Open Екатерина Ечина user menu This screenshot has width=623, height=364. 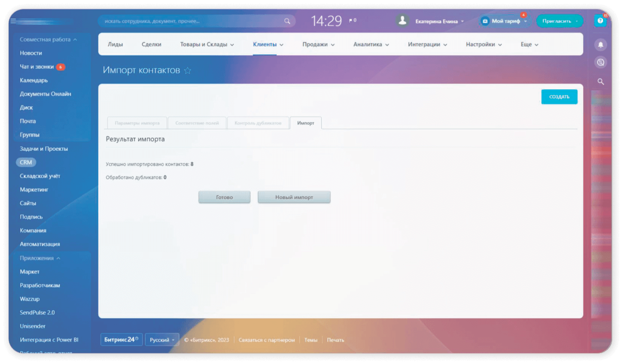coord(440,21)
